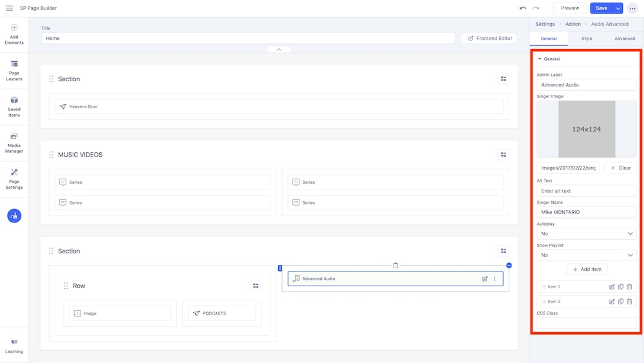Delete Item 2 using its trash icon
Screen dimensions: 644x363
point(629,302)
